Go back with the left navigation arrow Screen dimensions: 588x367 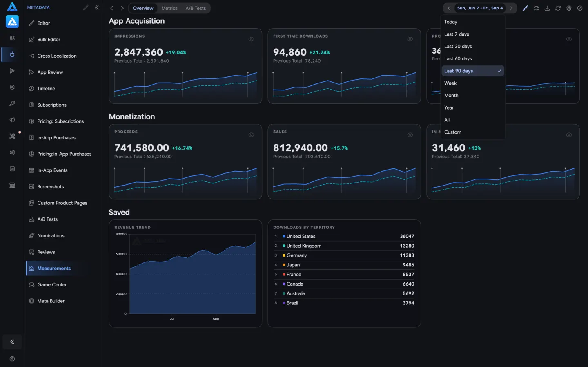tap(111, 8)
